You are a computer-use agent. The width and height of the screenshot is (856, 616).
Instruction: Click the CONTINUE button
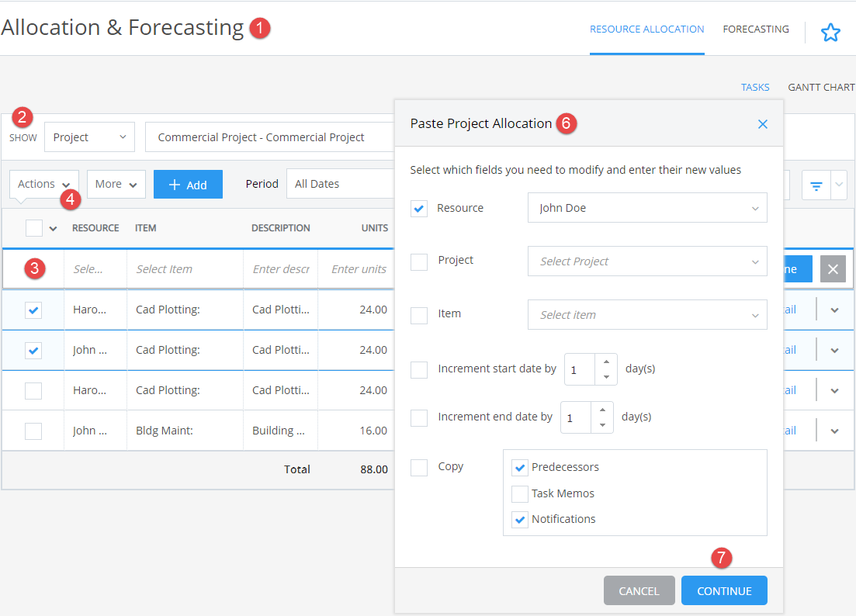click(x=723, y=590)
